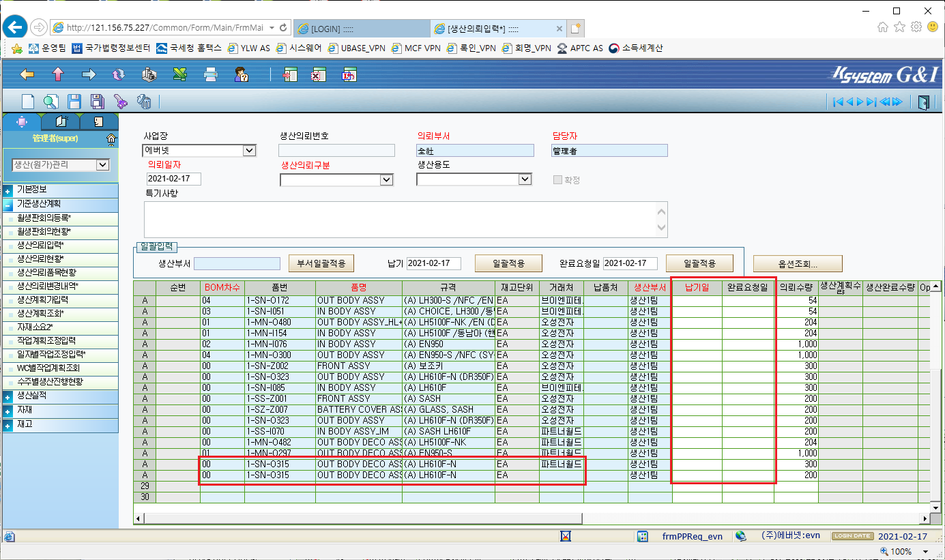Screen dimensions: 945x560
Task: Open the 생산용도 dropdown
Action: coord(474,179)
